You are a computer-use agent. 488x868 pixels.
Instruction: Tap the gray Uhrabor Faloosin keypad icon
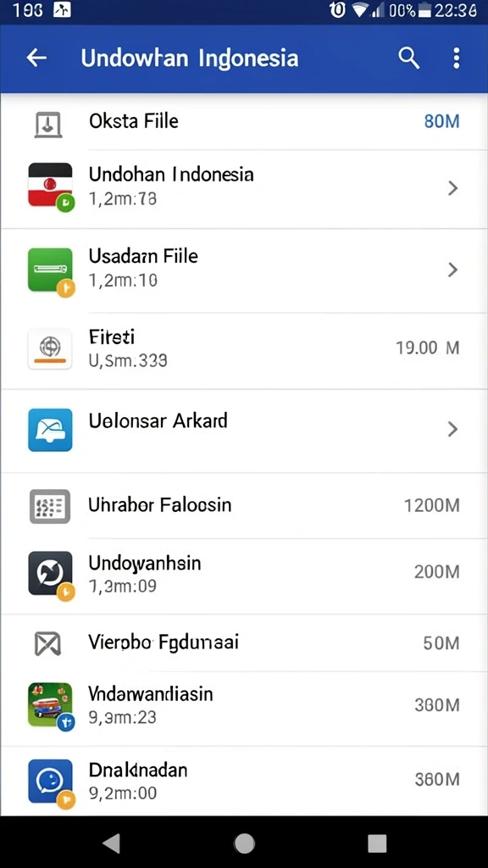point(50,507)
